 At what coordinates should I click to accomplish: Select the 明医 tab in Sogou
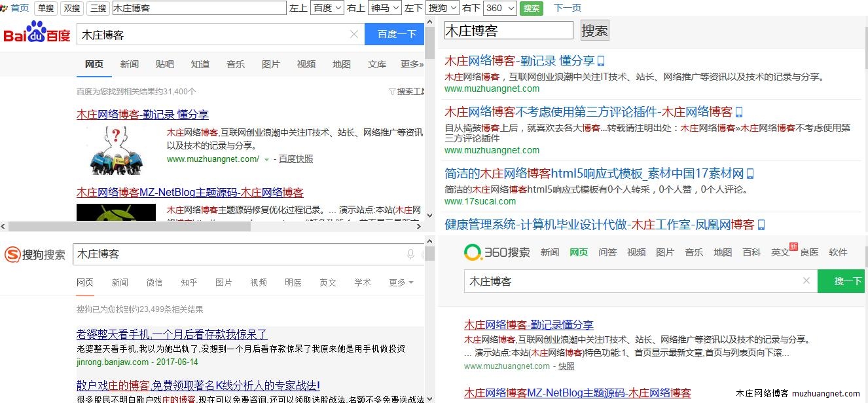293,282
